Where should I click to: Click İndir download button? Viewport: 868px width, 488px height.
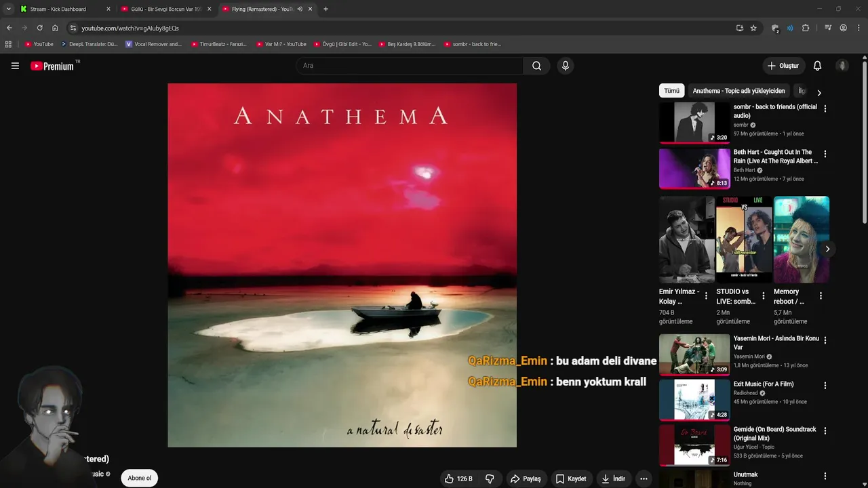click(x=613, y=479)
